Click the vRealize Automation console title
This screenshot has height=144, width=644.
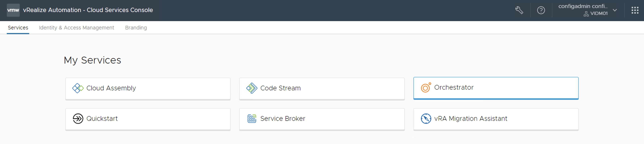(x=88, y=10)
